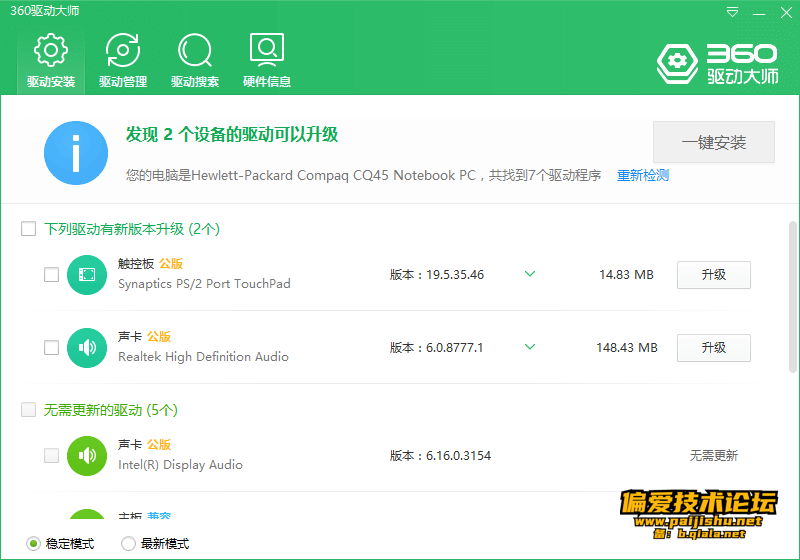800x560 pixels.
Task: Click the 360驱动大师 logo
Action: pos(717,64)
